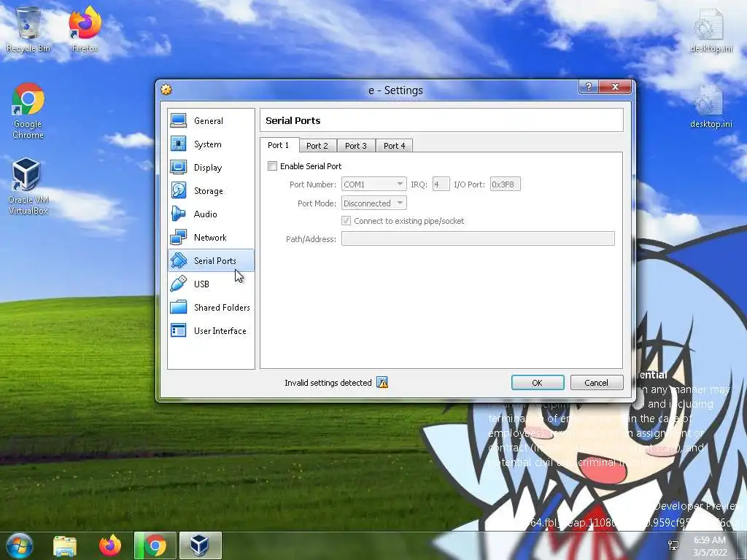Open the General settings icon

(179, 120)
